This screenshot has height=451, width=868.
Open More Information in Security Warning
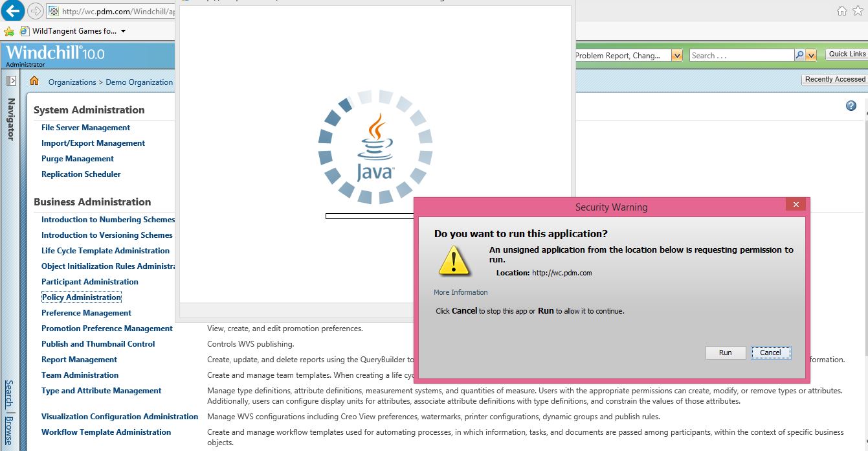461,292
